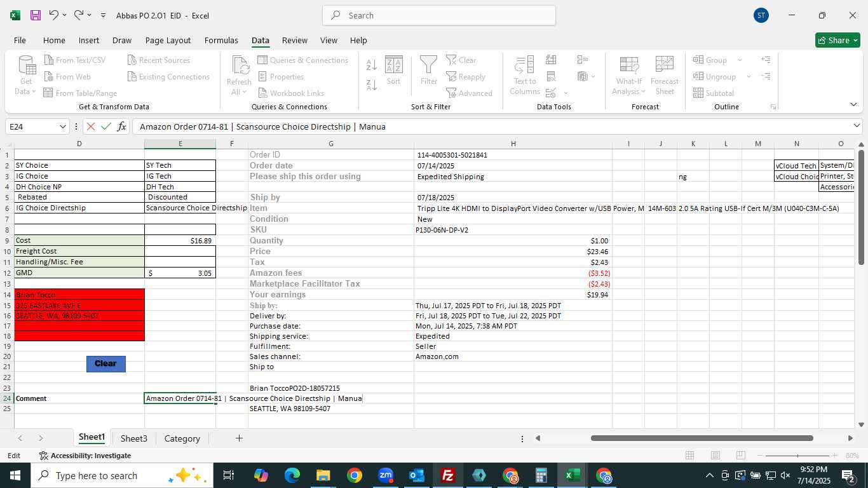Open the Outline dialog launcher
Viewport: 868px width, 488px height.
pos(773,107)
